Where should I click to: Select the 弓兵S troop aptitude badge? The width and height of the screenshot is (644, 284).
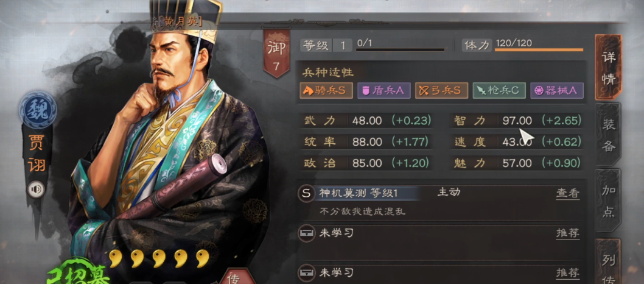coord(441,91)
